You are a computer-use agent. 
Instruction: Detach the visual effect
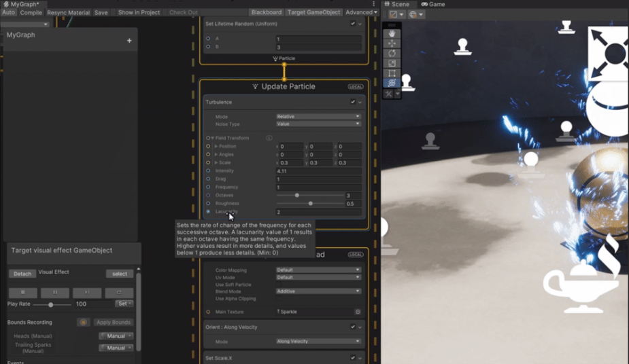(22, 274)
